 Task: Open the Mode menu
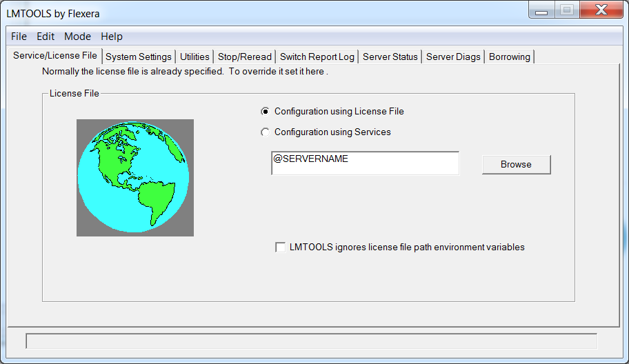pos(77,37)
